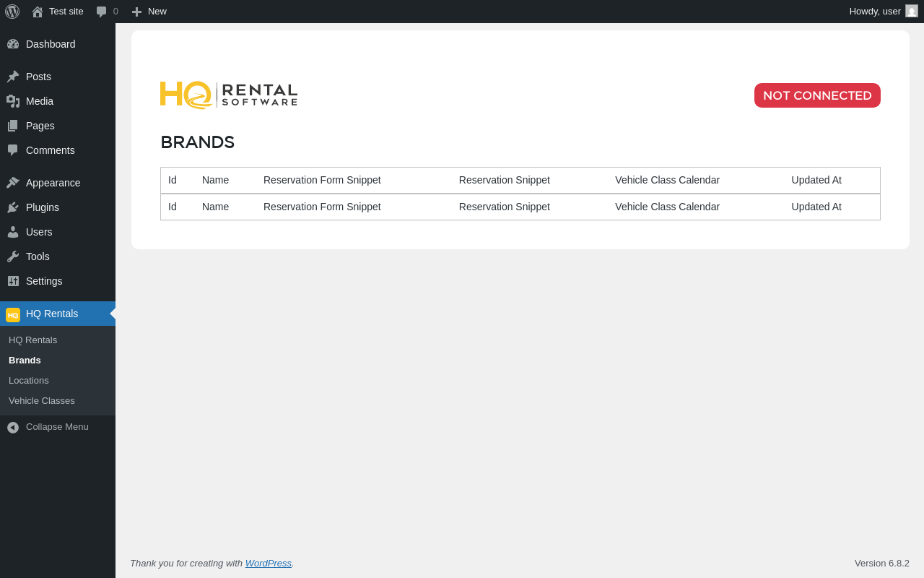Open the Dashboard menu item
This screenshot has width=924, height=578.
pos(58,44)
